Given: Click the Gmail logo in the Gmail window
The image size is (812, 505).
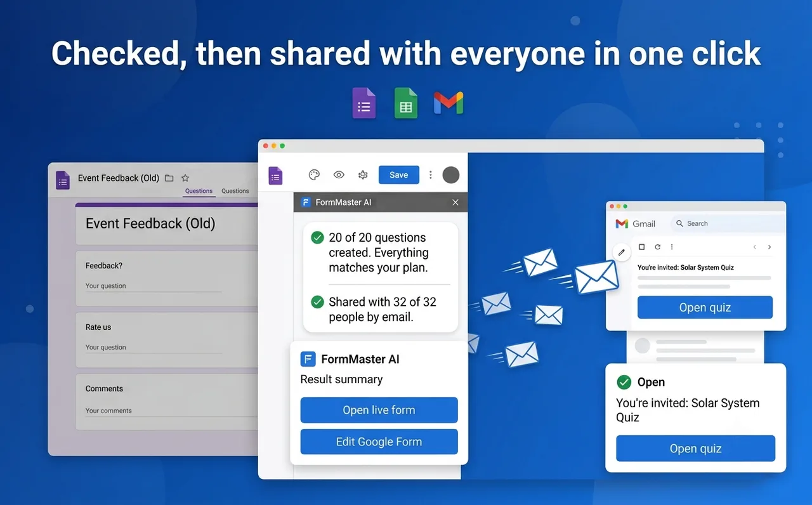Looking at the screenshot, I should 622,223.
